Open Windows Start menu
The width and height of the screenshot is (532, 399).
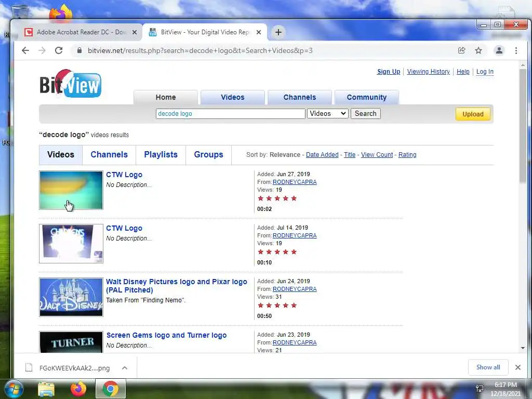pyautogui.click(x=13, y=389)
